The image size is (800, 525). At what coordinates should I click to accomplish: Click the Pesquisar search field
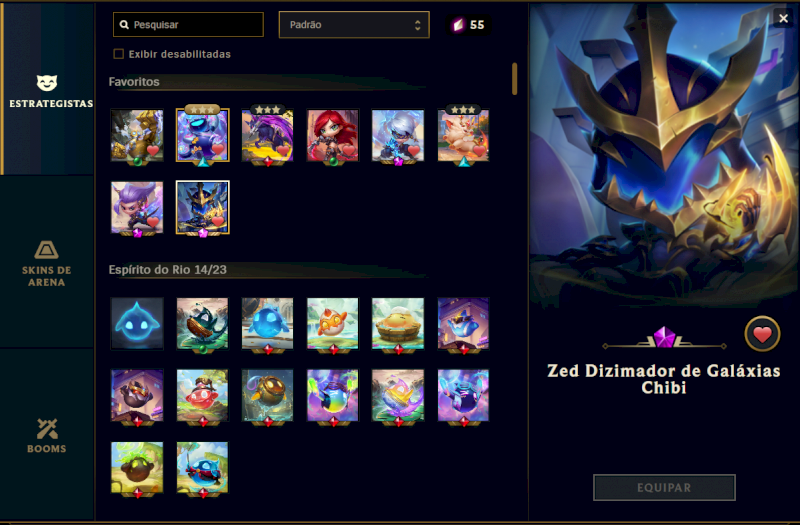pos(188,24)
